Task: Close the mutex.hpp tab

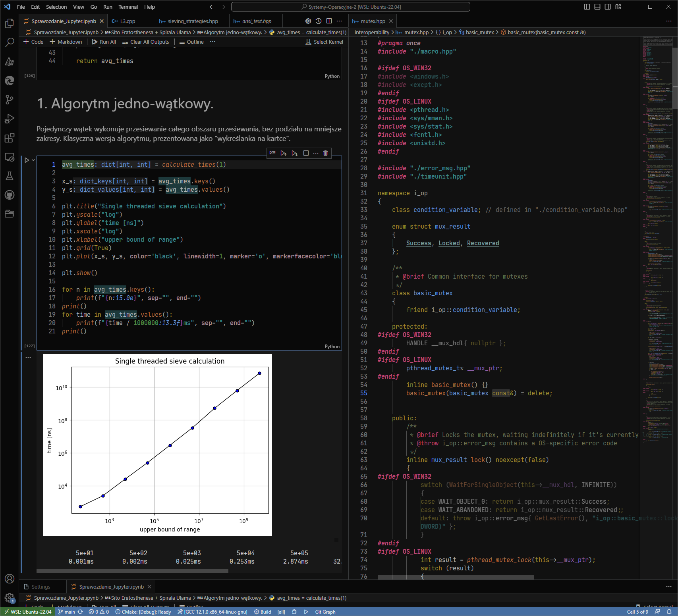Action: click(x=391, y=21)
